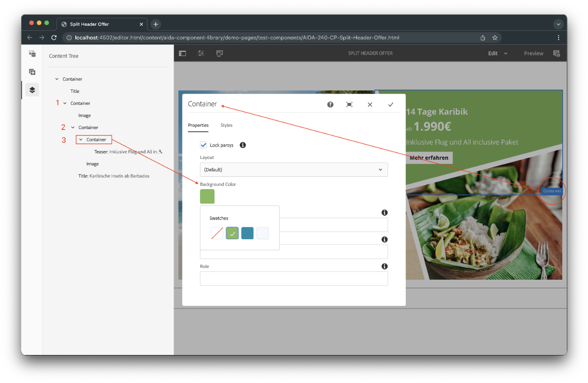Toggle the side panel icon
588x383 pixels.
coord(182,53)
